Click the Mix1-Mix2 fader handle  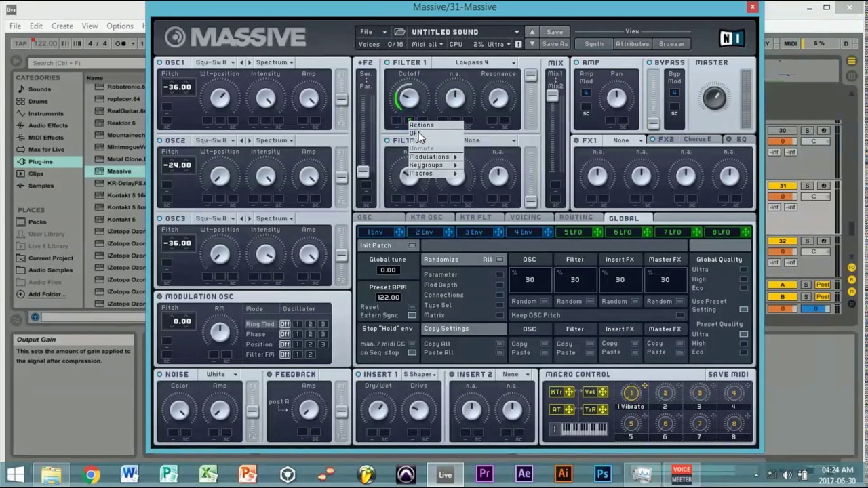553,96
